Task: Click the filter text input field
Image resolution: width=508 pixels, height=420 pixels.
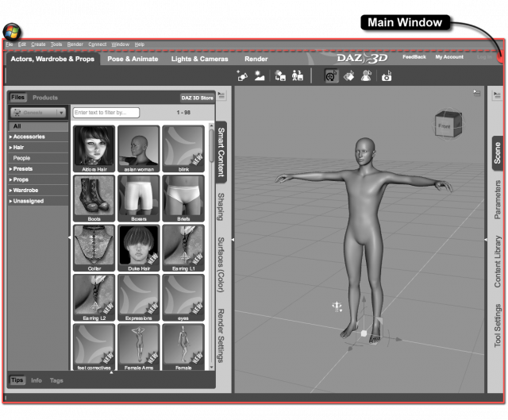Action: 106,113
